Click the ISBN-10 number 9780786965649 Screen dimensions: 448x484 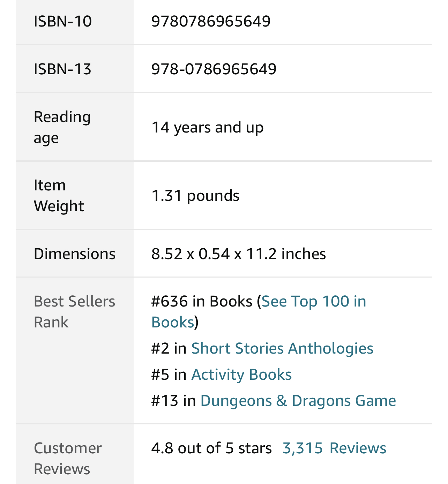pyautogui.click(x=211, y=21)
